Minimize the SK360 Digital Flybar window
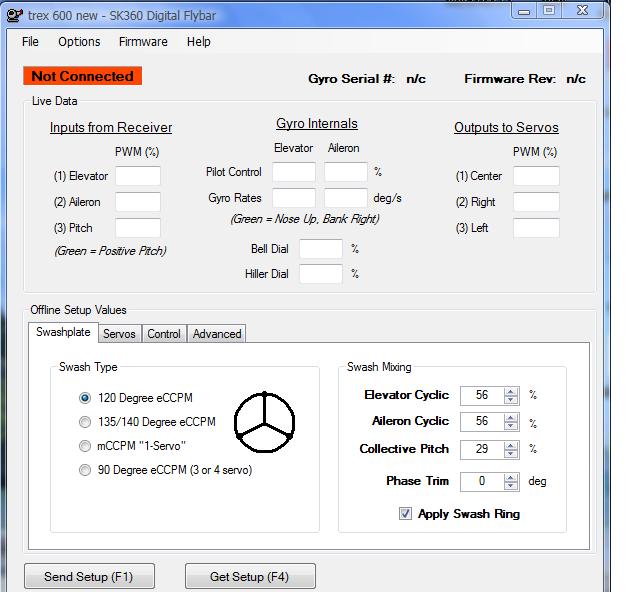The height and width of the screenshot is (592, 640). click(x=524, y=11)
